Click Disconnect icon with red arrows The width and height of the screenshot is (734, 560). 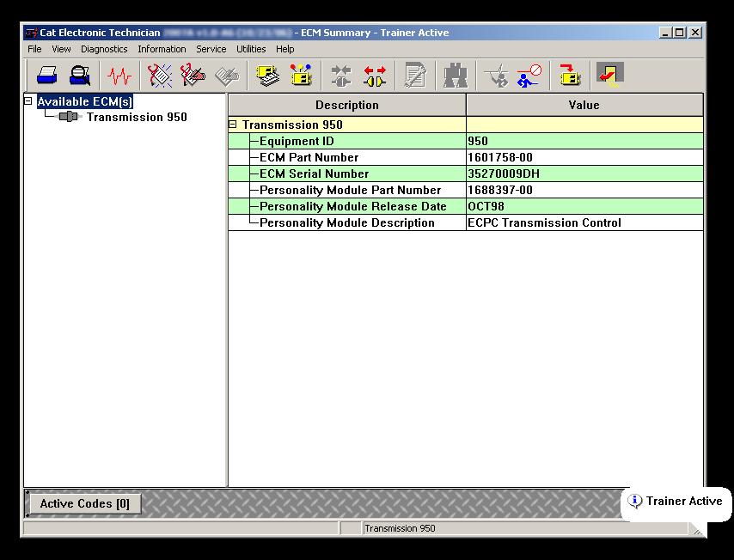click(x=375, y=76)
